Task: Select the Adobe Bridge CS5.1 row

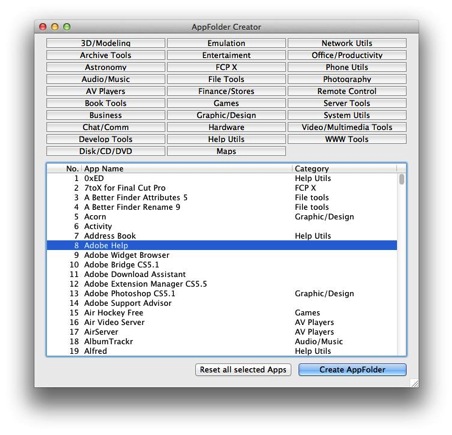Action: (222, 265)
